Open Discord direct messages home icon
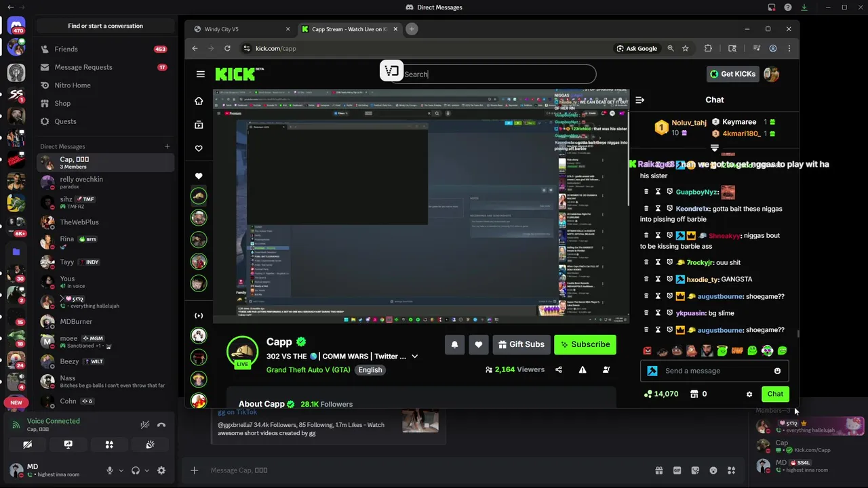The image size is (868, 488). (16, 27)
